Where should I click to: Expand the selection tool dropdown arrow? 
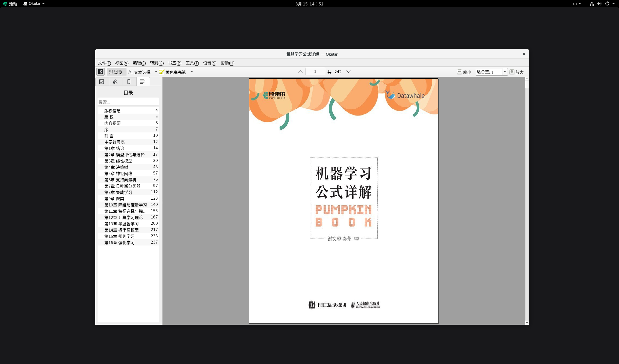(156, 72)
